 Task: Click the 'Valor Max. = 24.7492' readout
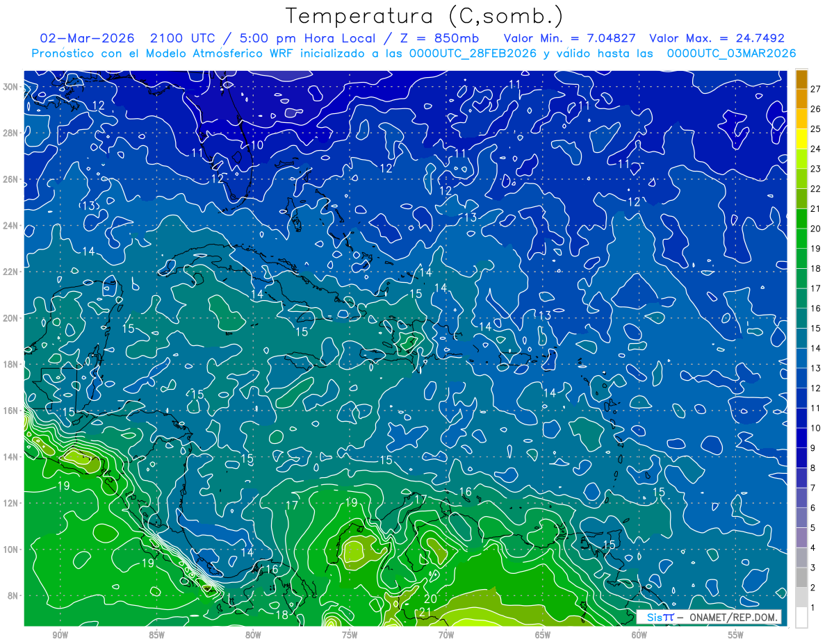[x=717, y=38]
